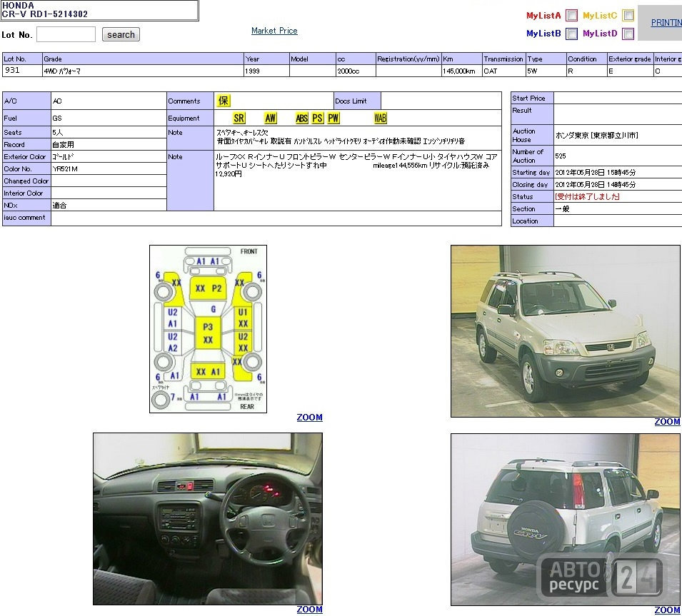Click the Exterior grade E cell
The image size is (682, 616).
[631, 71]
